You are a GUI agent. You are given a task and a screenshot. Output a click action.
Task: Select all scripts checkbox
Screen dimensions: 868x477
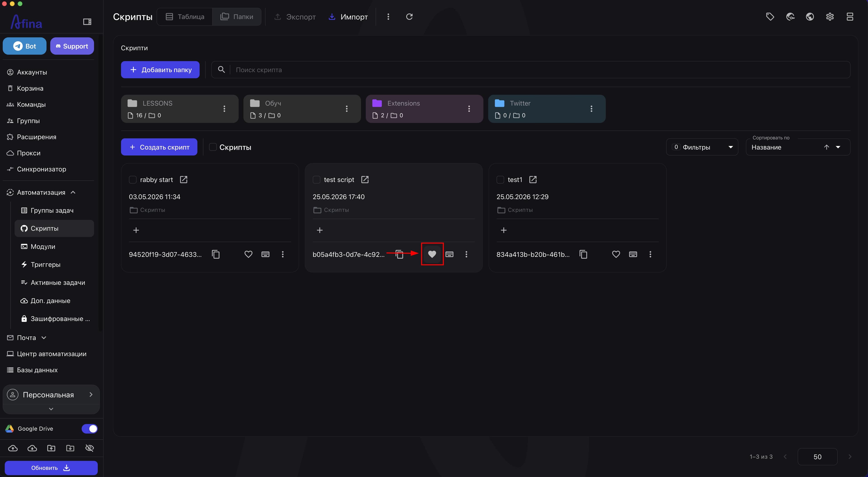click(x=213, y=147)
